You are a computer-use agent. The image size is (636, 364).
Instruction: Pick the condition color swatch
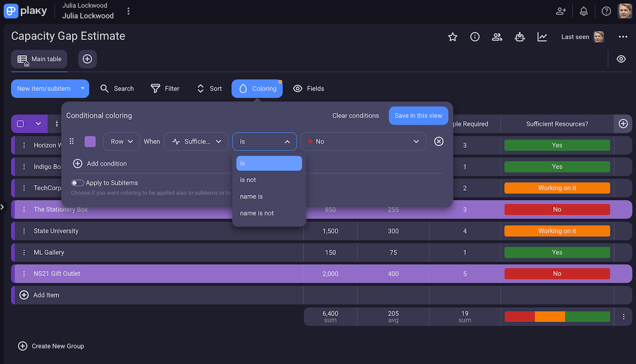click(90, 141)
